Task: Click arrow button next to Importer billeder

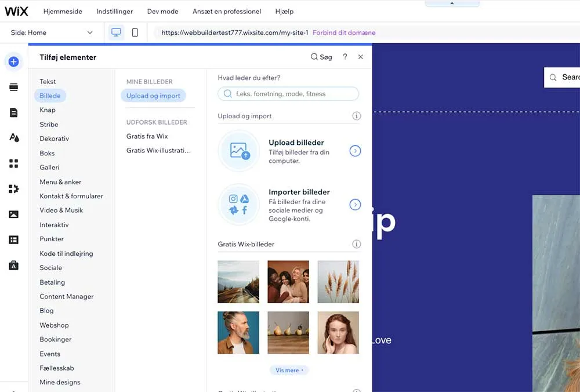Action: (355, 205)
